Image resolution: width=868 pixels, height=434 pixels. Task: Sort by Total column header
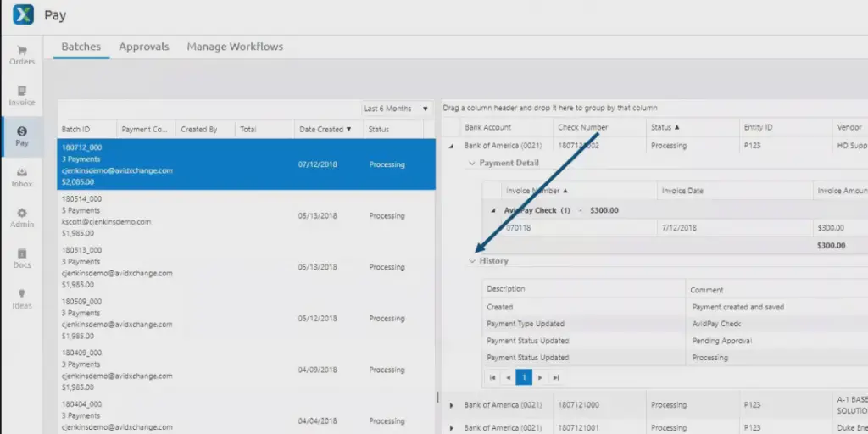click(x=264, y=129)
